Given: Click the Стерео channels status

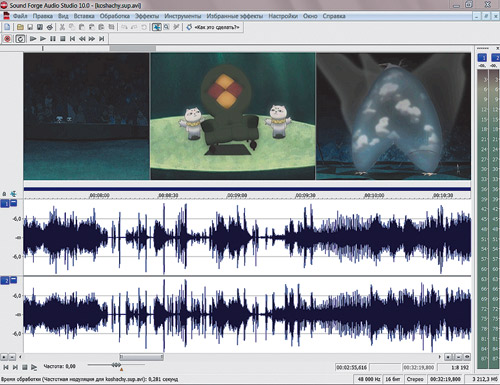Looking at the screenshot, I should coord(415,379).
